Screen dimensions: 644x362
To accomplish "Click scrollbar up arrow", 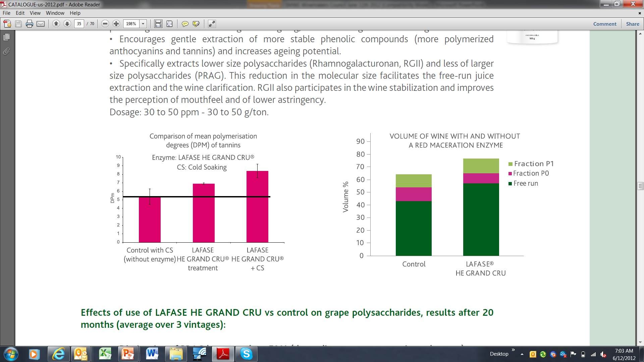I will (x=640, y=34).
